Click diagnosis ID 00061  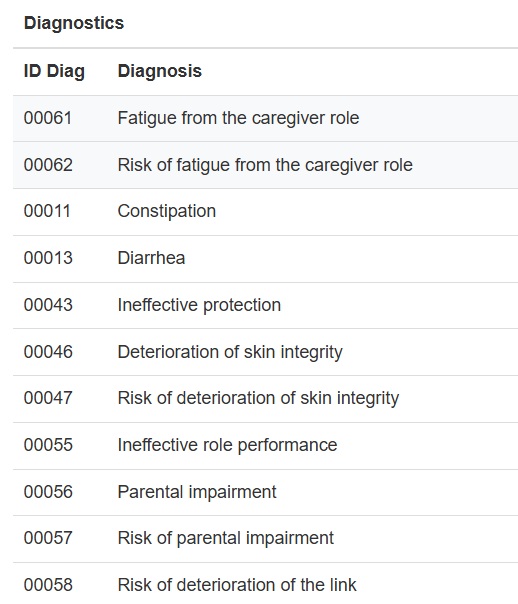tap(48, 118)
